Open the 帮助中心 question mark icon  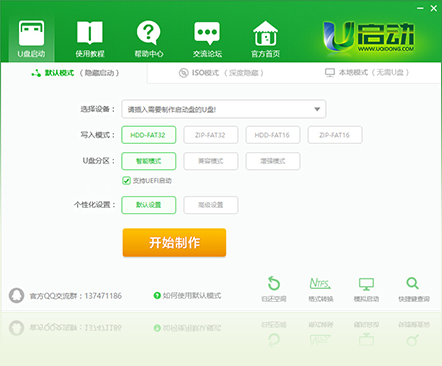pyautogui.click(x=149, y=32)
